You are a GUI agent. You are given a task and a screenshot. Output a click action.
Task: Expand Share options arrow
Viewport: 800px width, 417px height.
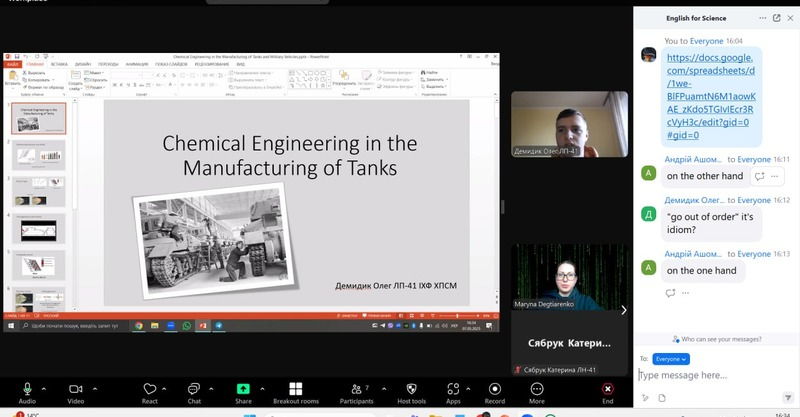(262, 389)
